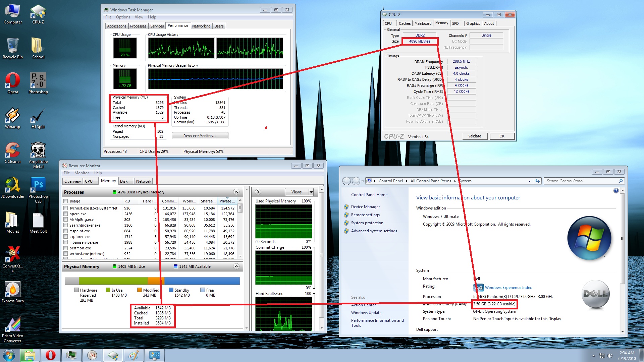Image resolution: width=644 pixels, height=362 pixels.
Task: Check svchost.exe (LocalSystemNet...) process checkbox
Action: 66,208
